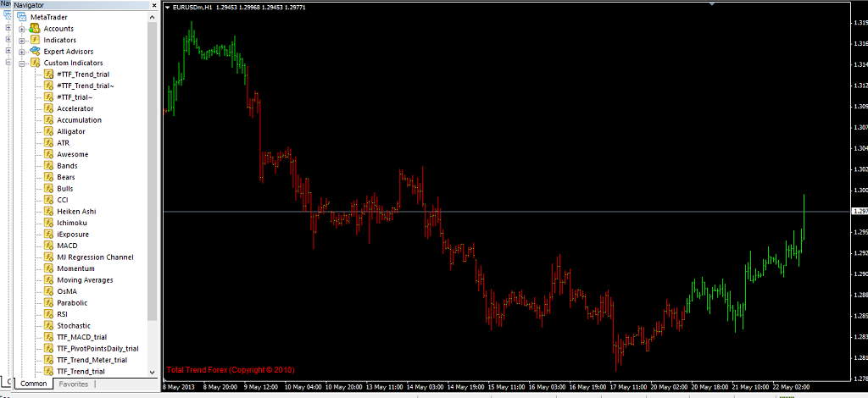Click the icon beside Accelerator indicator
This screenshot has height=398, width=868.
48,108
